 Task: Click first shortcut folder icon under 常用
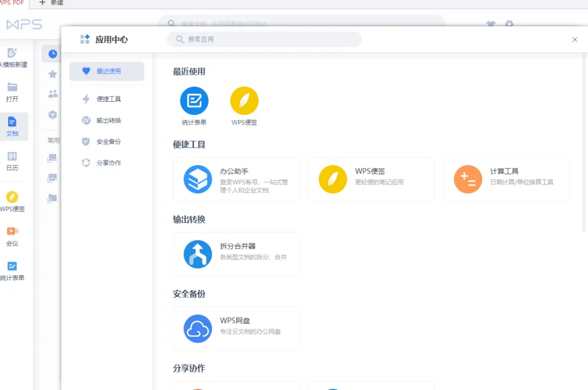tap(52, 159)
